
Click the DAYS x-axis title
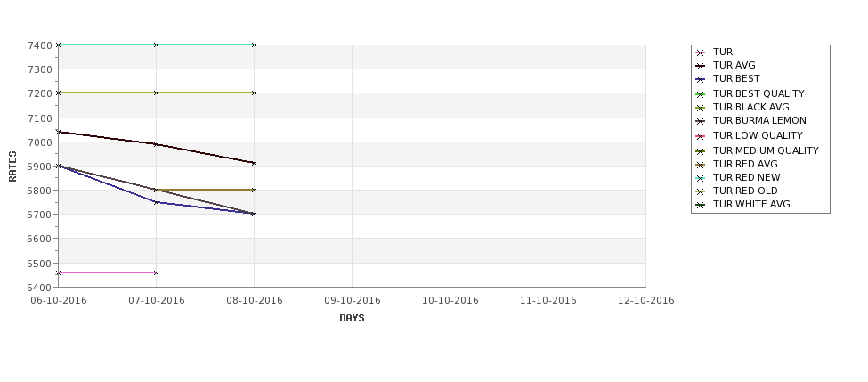(x=352, y=318)
